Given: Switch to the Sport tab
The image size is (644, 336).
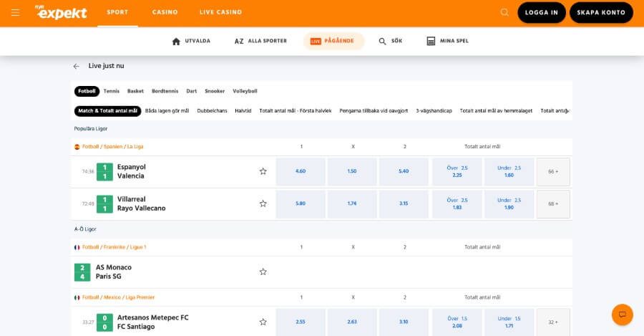Looking at the screenshot, I should [x=117, y=12].
